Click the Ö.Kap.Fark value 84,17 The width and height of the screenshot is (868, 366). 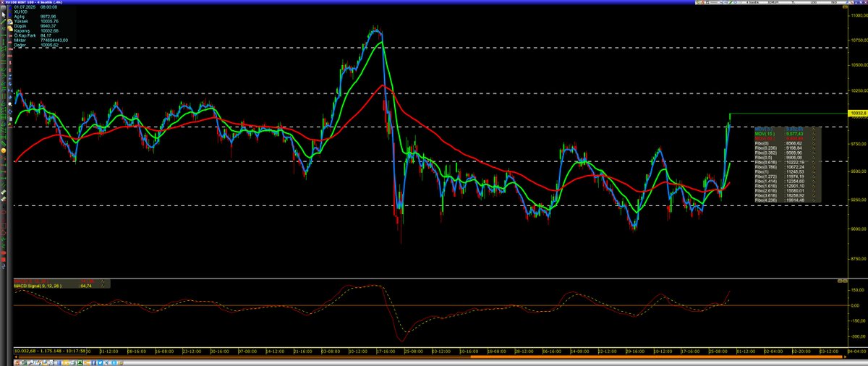tap(46, 35)
